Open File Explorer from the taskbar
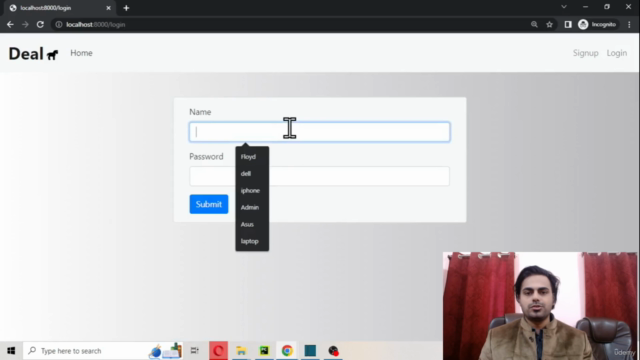The width and height of the screenshot is (640, 360). click(x=241, y=351)
